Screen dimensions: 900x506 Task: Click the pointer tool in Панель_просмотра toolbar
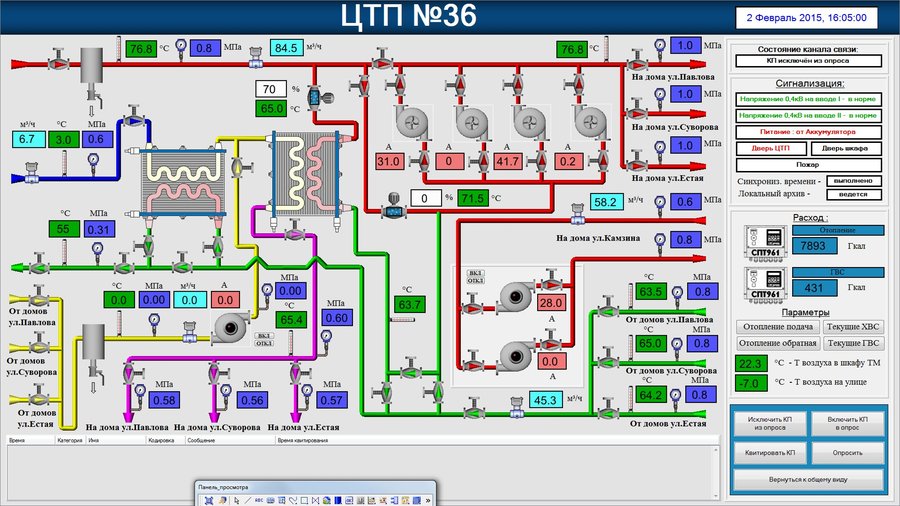(x=234, y=498)
